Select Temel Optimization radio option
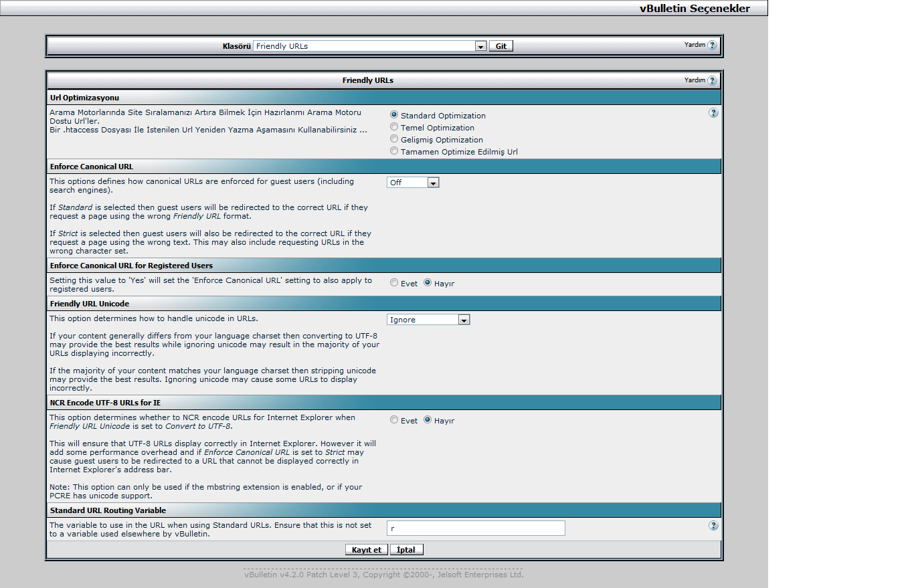The height and width of the screenshot is (588, 910). click(x=394, y=127)
